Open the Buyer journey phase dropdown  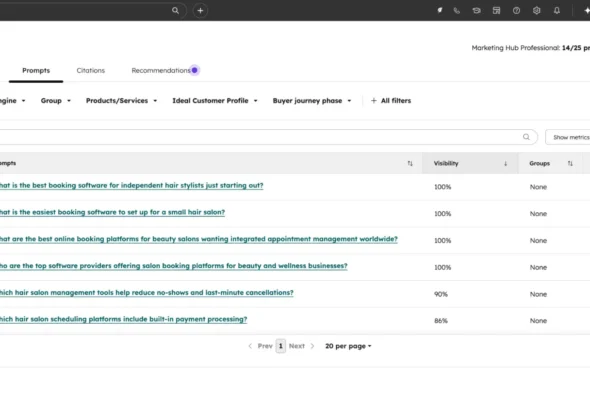[312, 100]
